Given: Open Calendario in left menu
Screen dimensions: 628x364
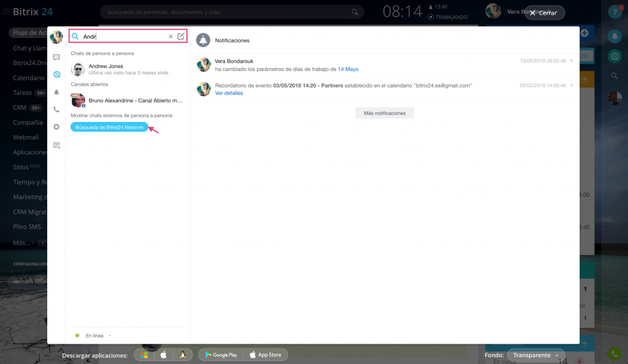Looking at the screenshot, I should (x=28, y=78).
